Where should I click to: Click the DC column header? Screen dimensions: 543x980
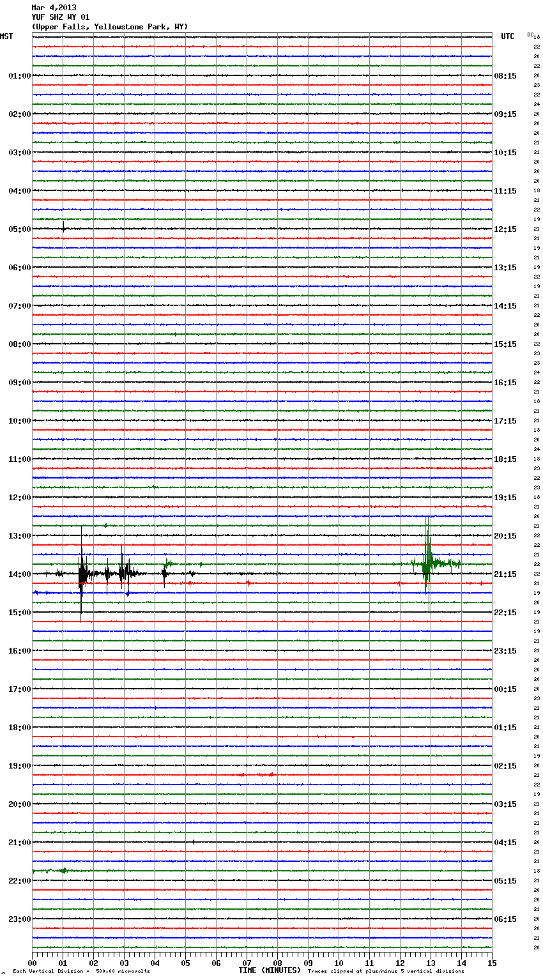click(x=530, y=34)
